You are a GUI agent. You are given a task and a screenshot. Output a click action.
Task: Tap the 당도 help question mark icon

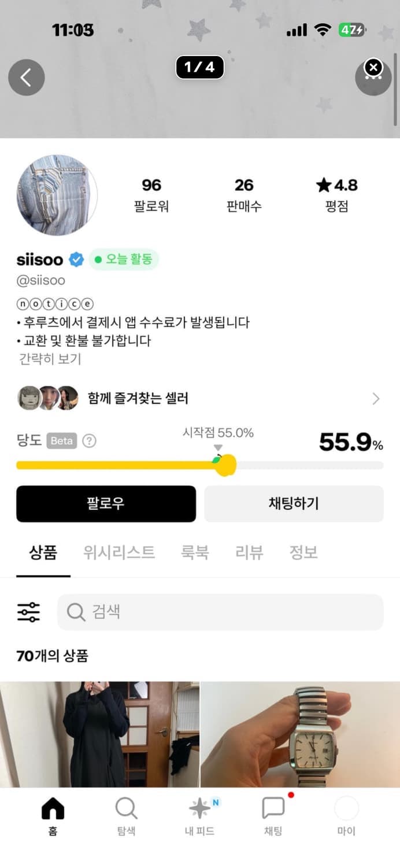[88, 441]
